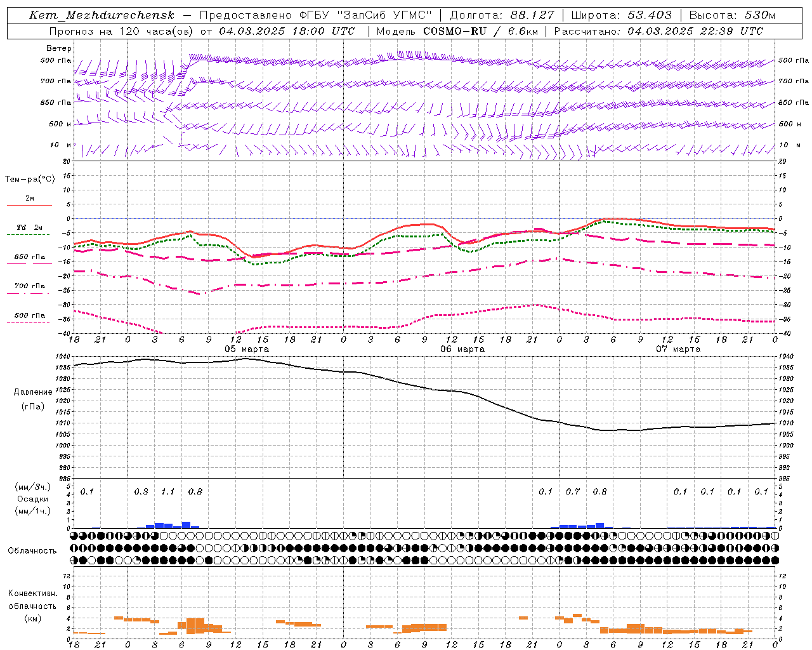Select the (мм/3ч.) units label
Screen dimensions: 812x650
(33, 487)
